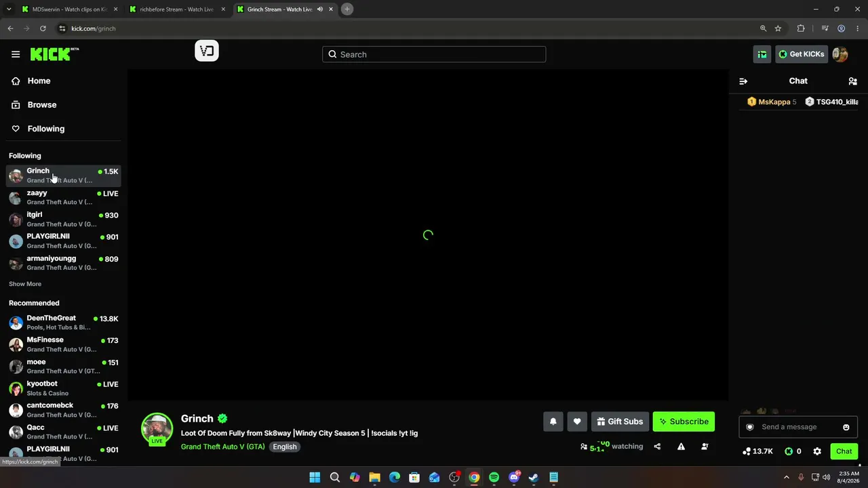Open zaayy's live channel
Image resolution: width=868 pixels, height=488 pixels.
(x=64, y=197)
